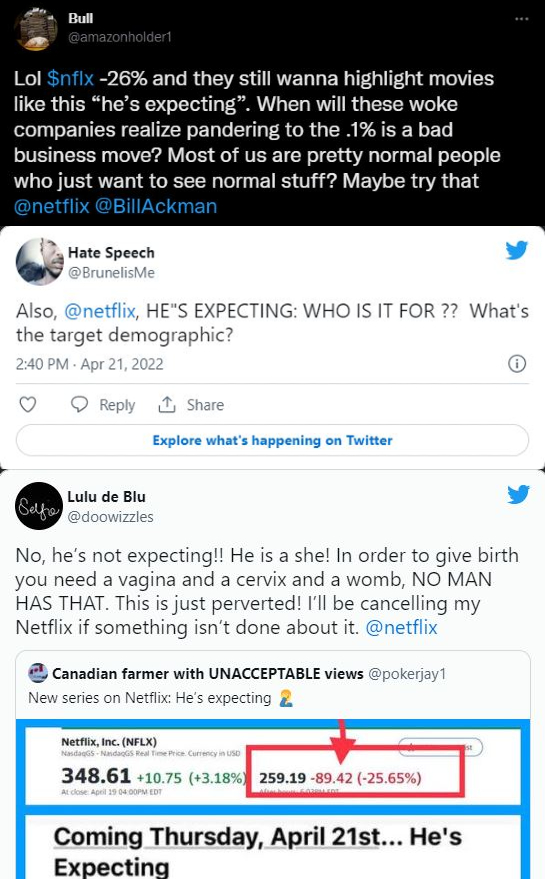Click the $nflx cashtag link
Image resolution: width=546 pixels, height=879 pixels.
(70, 78)
